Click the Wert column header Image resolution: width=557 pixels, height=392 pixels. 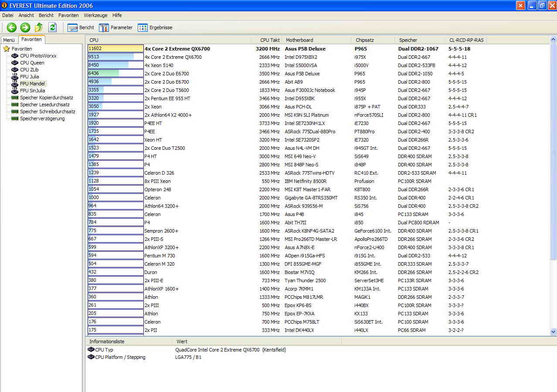258,341
